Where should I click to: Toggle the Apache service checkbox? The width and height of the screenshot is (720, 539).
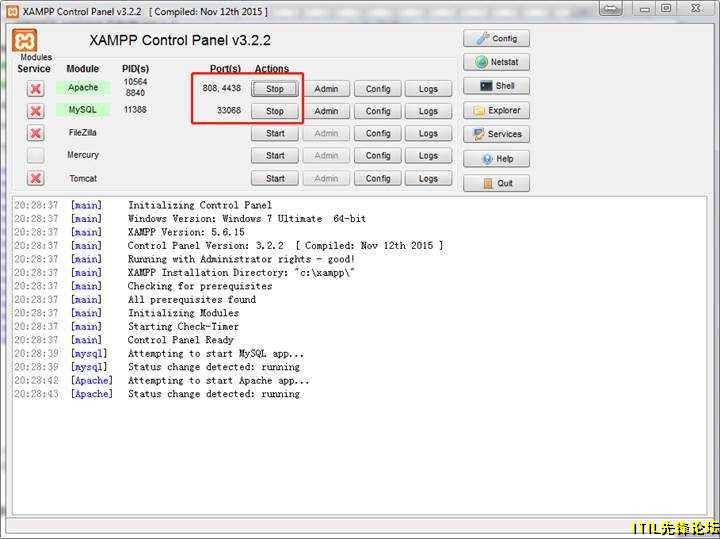point(35,88)
